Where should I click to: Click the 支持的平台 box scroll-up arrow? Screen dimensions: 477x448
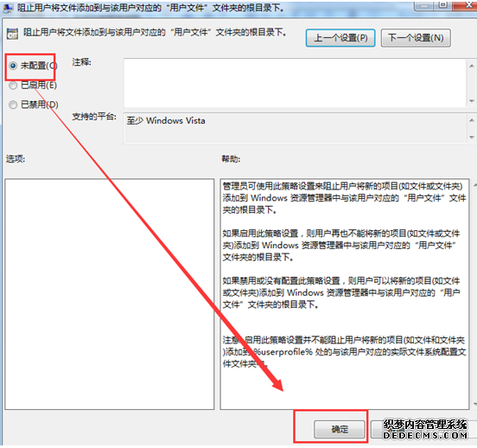pos(472,120)
